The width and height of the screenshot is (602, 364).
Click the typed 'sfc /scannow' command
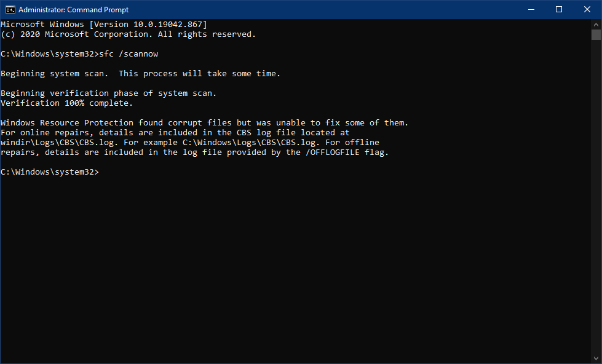pyautogui.click(x=129, y=53)
